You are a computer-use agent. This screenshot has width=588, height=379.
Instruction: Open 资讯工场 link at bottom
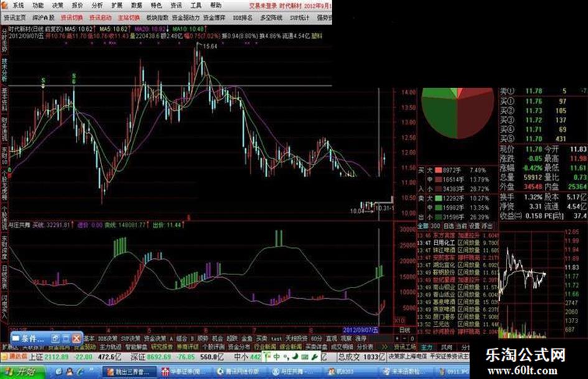tap(404, 347)
